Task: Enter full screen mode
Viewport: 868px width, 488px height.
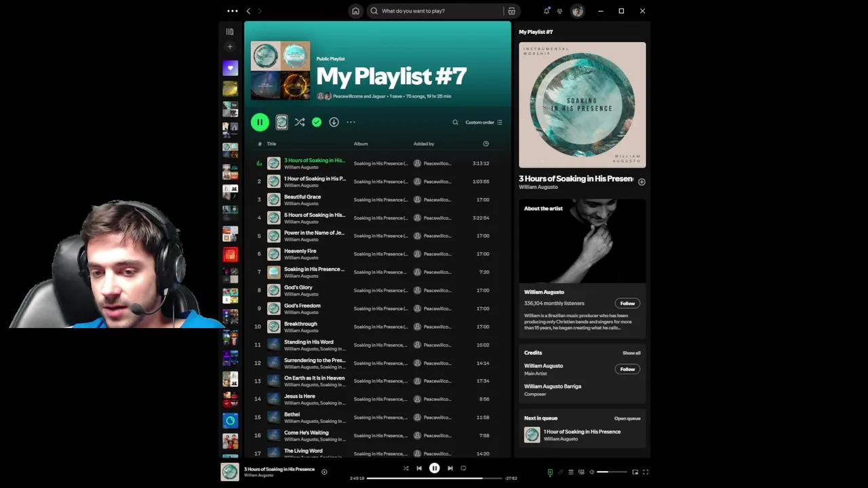Action: coord(646,472)
